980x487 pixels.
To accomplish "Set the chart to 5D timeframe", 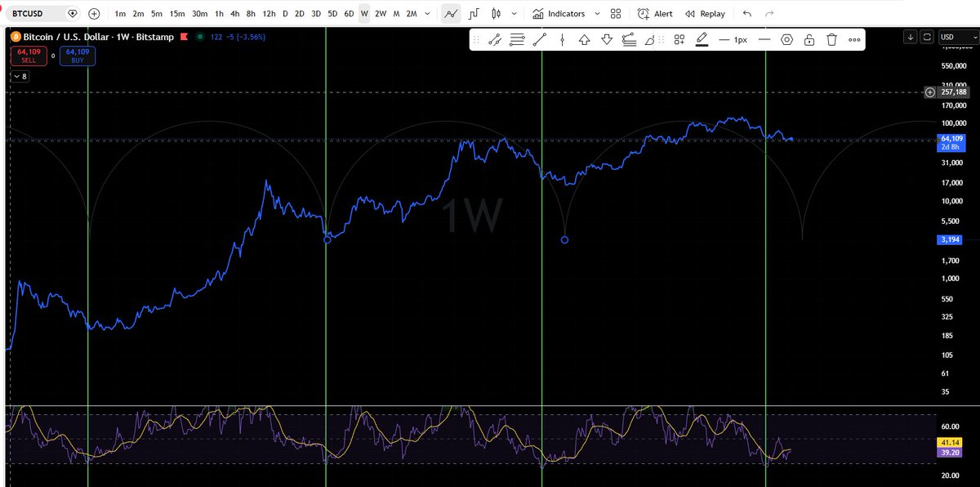I will pos(332,14).
